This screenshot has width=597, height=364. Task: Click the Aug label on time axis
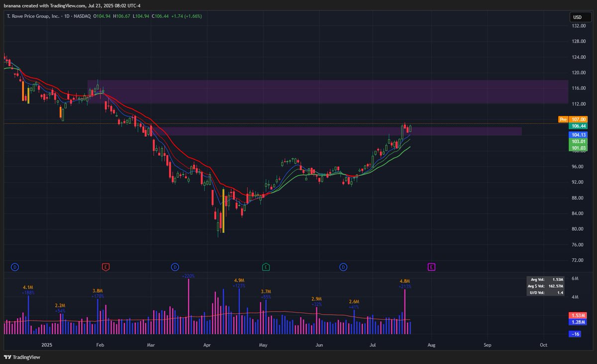(x=431, y=345)
